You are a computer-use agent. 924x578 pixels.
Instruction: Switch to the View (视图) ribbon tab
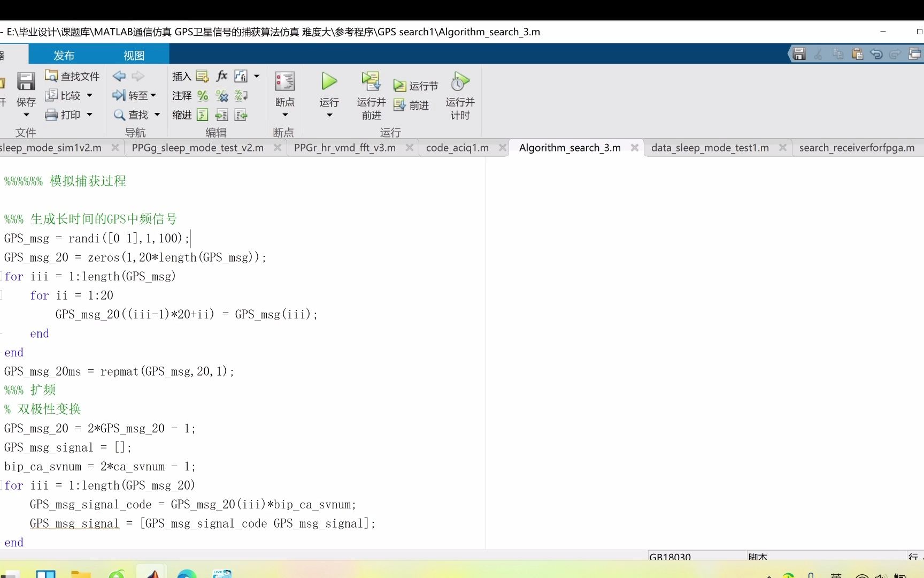coord(134,55)
